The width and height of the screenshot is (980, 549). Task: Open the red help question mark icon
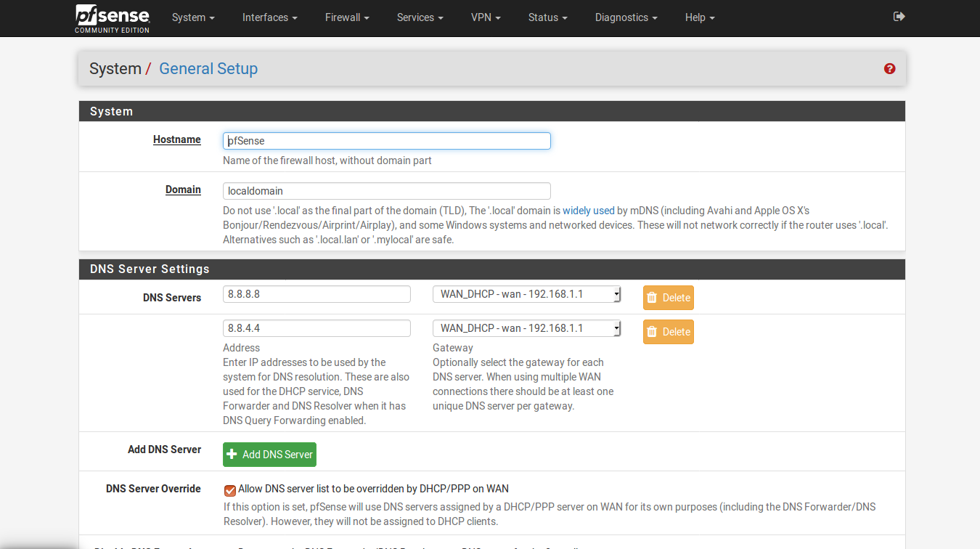pos(889,69)
